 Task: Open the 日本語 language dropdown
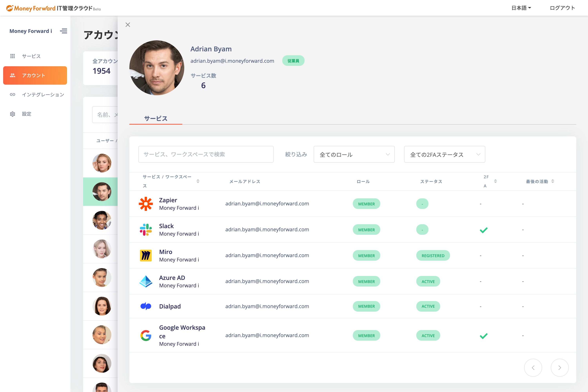(x=521, y=8)
